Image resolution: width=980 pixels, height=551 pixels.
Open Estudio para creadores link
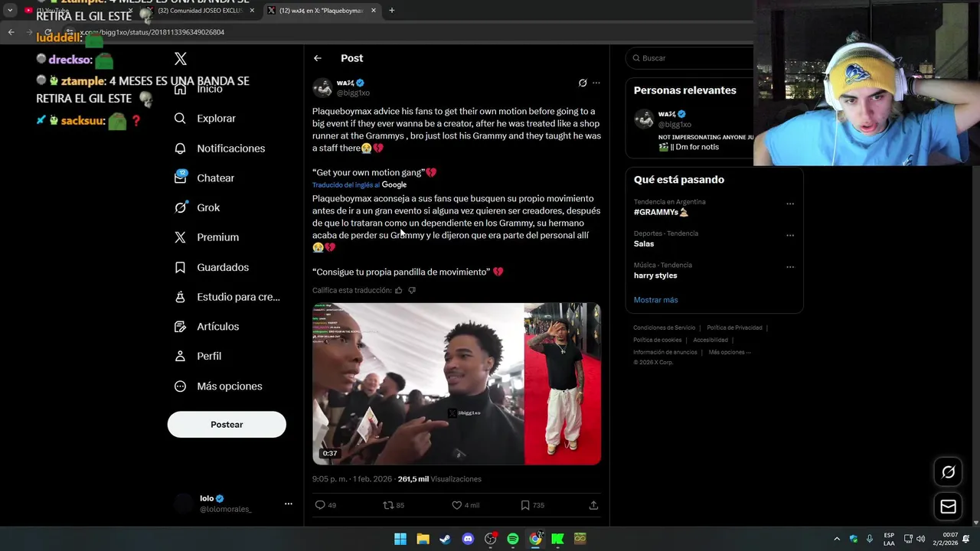(227, 297)
